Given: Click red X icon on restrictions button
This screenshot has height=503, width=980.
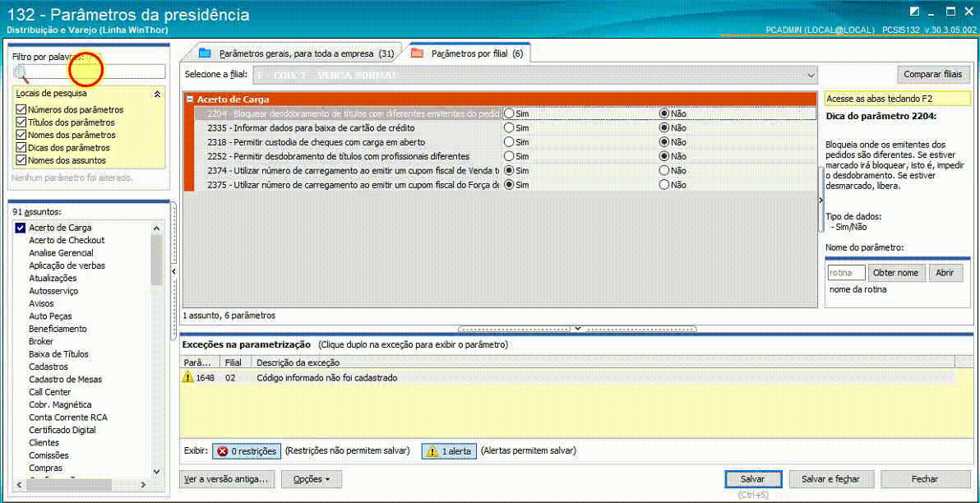Looking at the screenshot, I should (223, 450).
